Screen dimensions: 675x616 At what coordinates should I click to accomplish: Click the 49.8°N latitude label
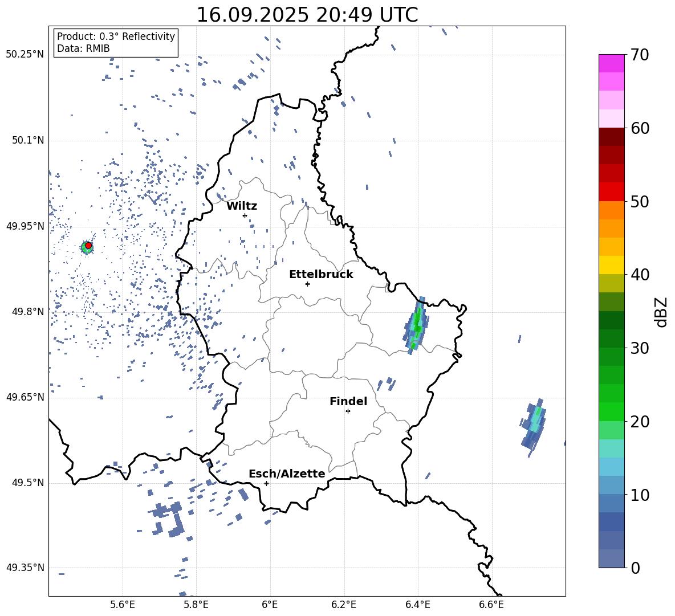coord(28,312)
